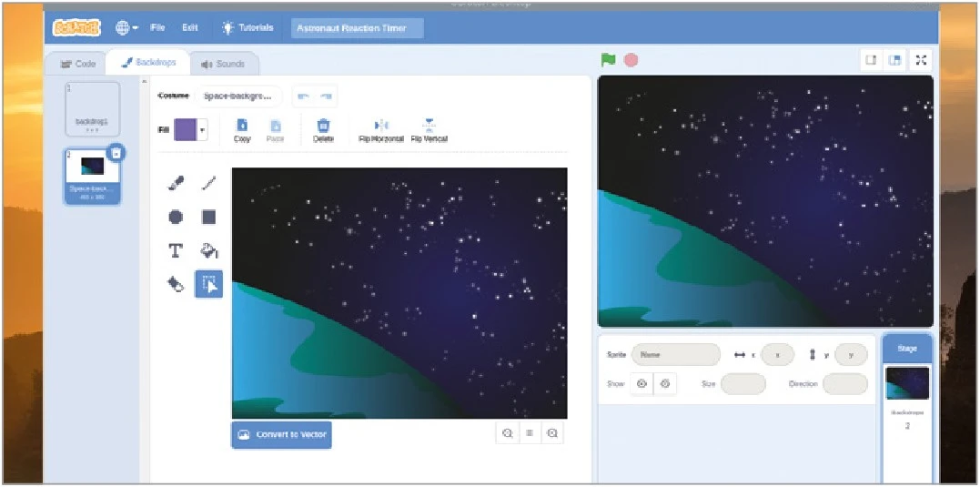This screenshot has width=980, height=487.
Task: Open the Fill color dropdown arrow
Action: coord(202,130)
